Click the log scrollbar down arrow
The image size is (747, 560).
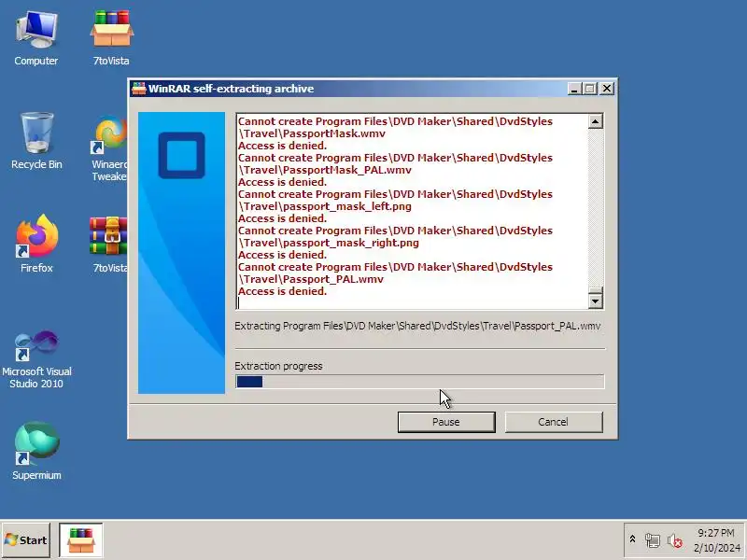595,301
